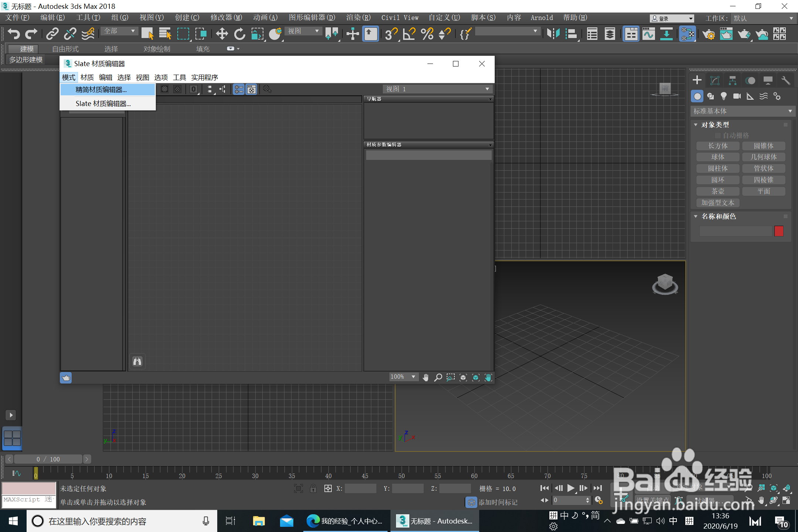Click binoculars search icon in Slate view

point(137,361)
